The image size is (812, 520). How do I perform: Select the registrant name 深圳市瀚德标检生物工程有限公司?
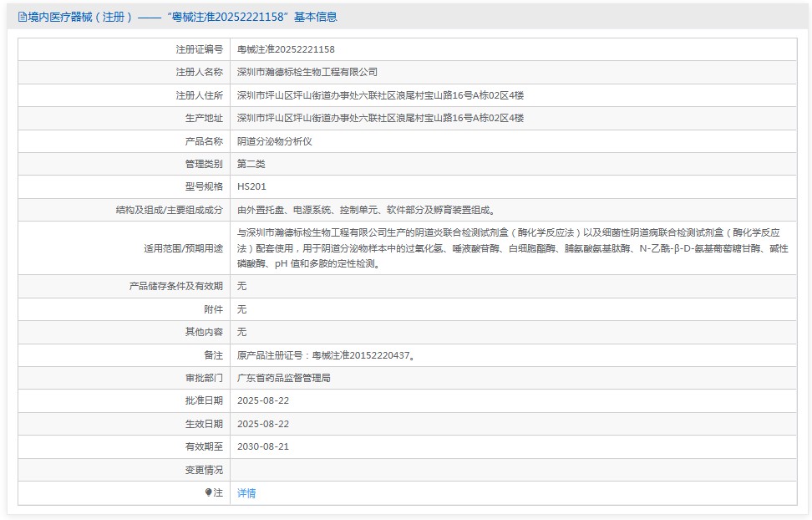pos(307,73)
